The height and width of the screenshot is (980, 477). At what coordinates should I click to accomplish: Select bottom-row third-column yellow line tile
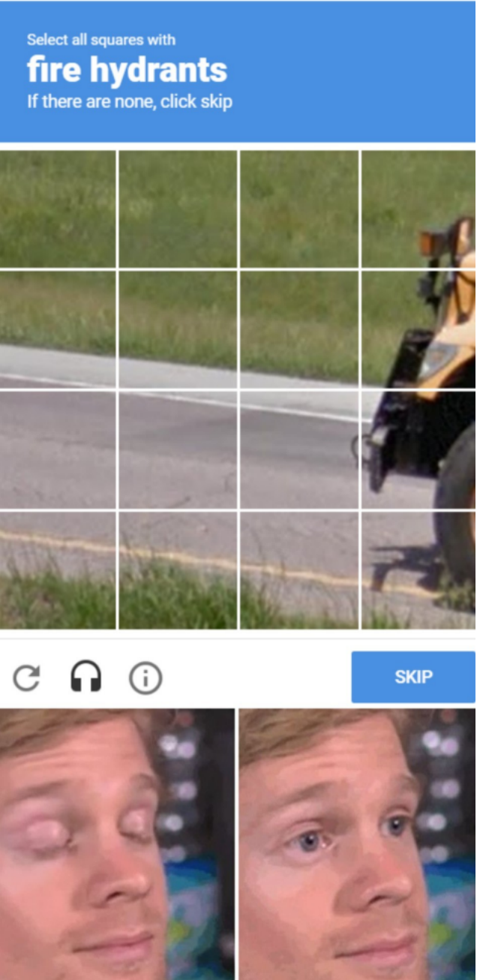299,570
